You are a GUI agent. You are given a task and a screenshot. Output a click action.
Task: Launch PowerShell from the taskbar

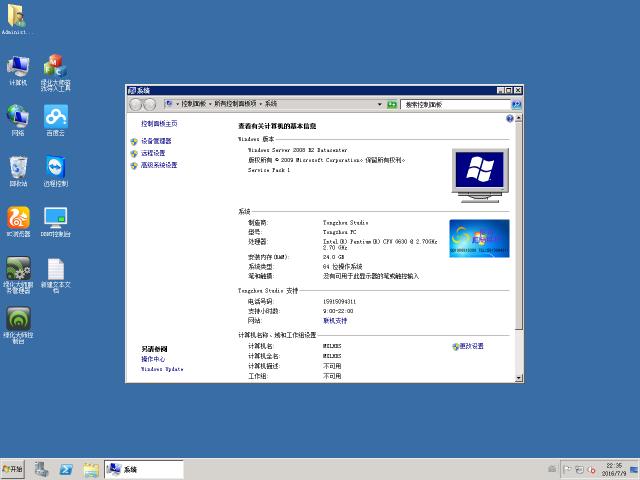tap(66, 469)
